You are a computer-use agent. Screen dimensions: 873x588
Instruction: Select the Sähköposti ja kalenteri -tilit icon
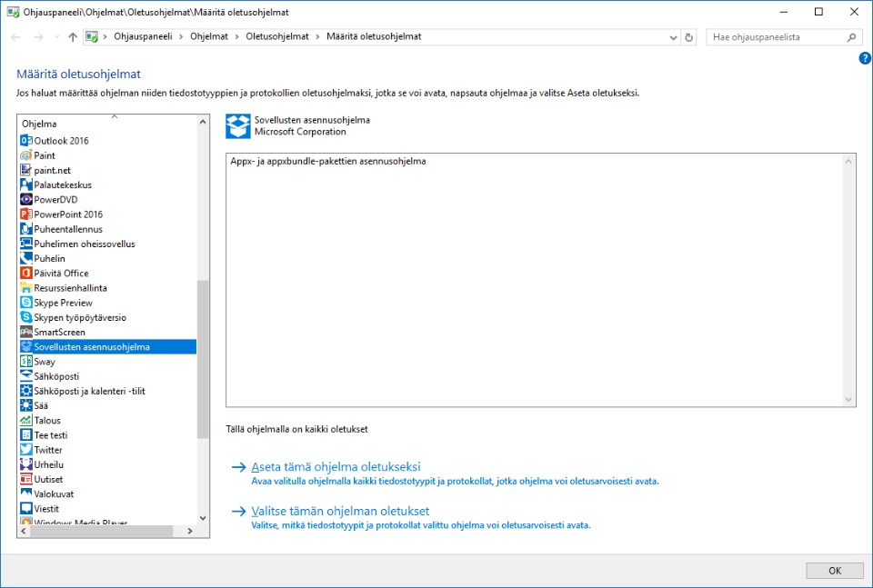point(25,391)
